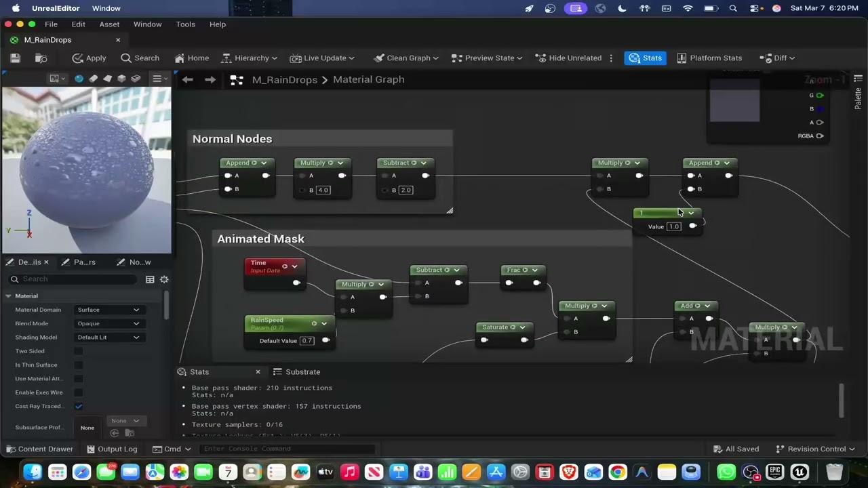Screen dimensions: 868x488
Task: Open the File menu
Action: [51, 24]
